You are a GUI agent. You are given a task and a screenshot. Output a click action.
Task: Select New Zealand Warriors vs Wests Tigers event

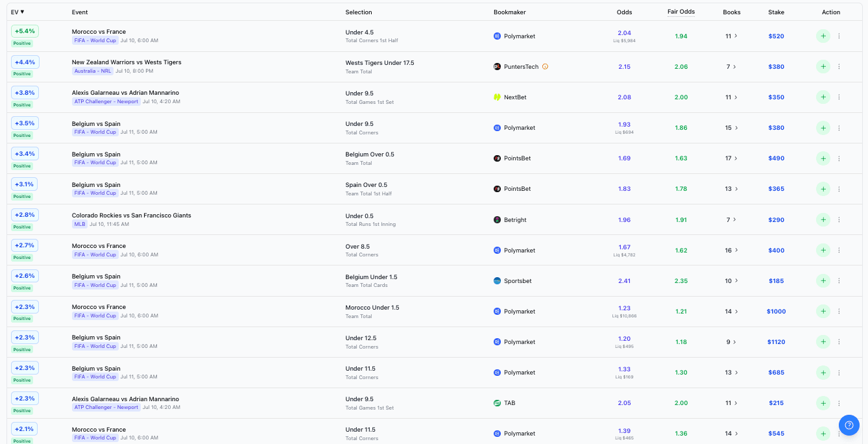point(127,62)
